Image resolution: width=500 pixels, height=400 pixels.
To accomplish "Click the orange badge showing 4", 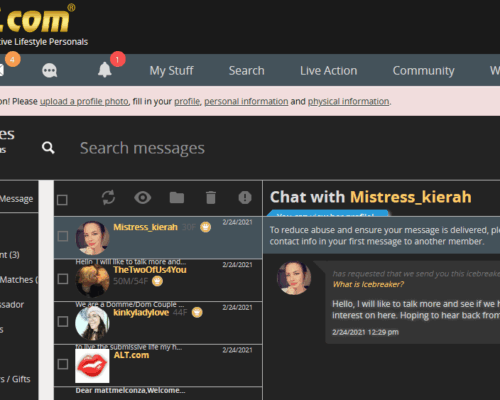I will 12,60.
